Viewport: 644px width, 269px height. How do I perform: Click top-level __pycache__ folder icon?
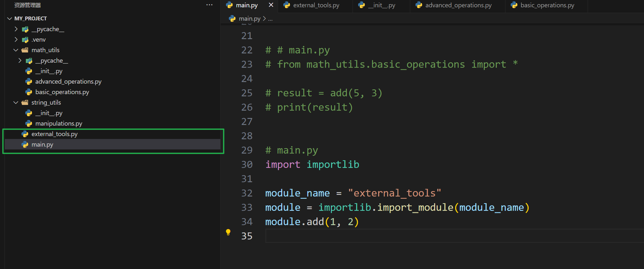pyautogui.click(x=25, y=29)
